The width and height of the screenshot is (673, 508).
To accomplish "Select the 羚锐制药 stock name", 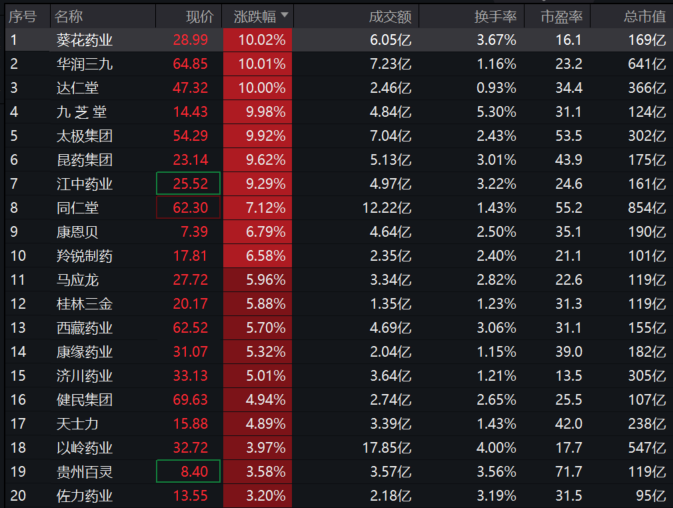I will tap(85, 256).
